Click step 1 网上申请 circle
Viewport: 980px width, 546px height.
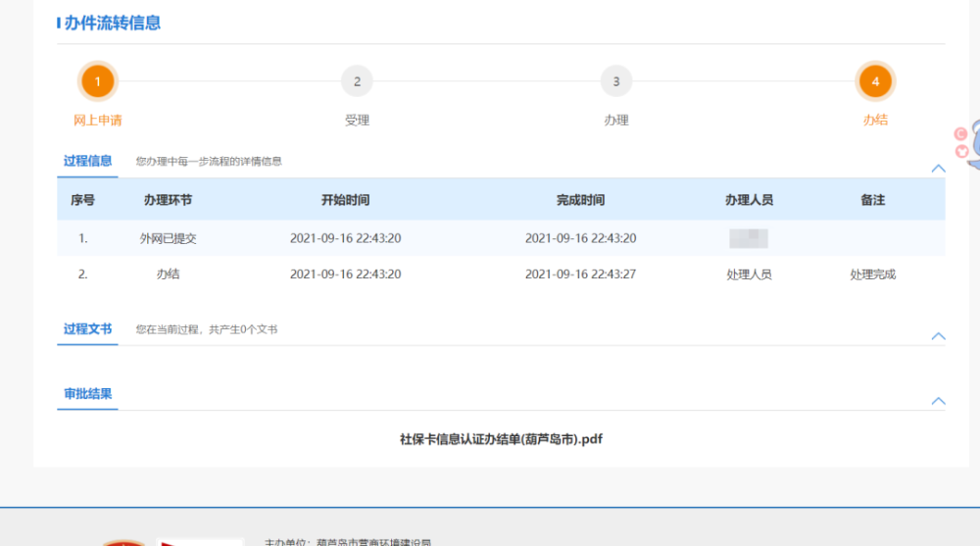tap(97, 81)
